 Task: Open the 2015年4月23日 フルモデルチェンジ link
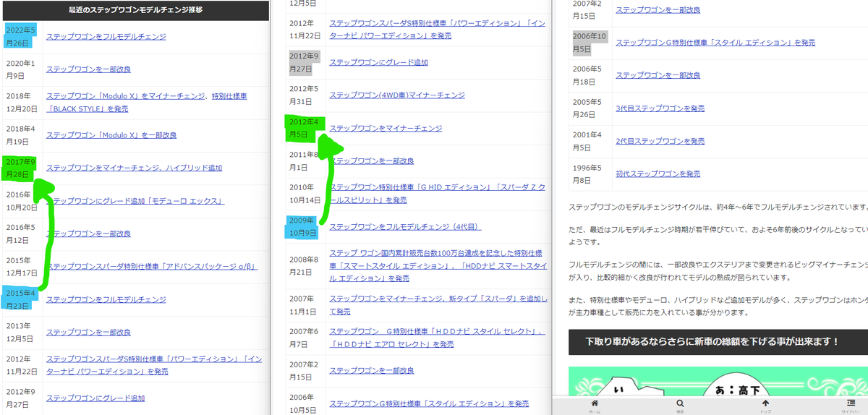106,299
